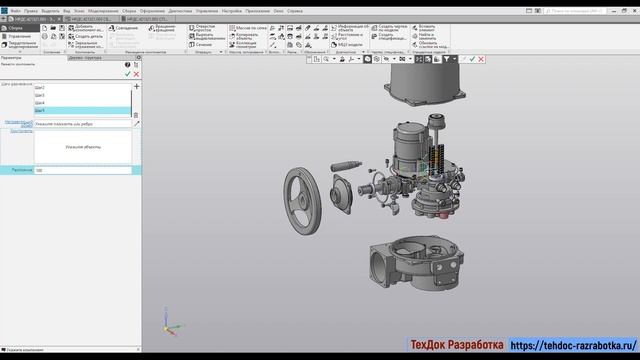Click the green checkmark in view toolbar
The width and height of the screenshot is (640, 360).
[472, 60]
